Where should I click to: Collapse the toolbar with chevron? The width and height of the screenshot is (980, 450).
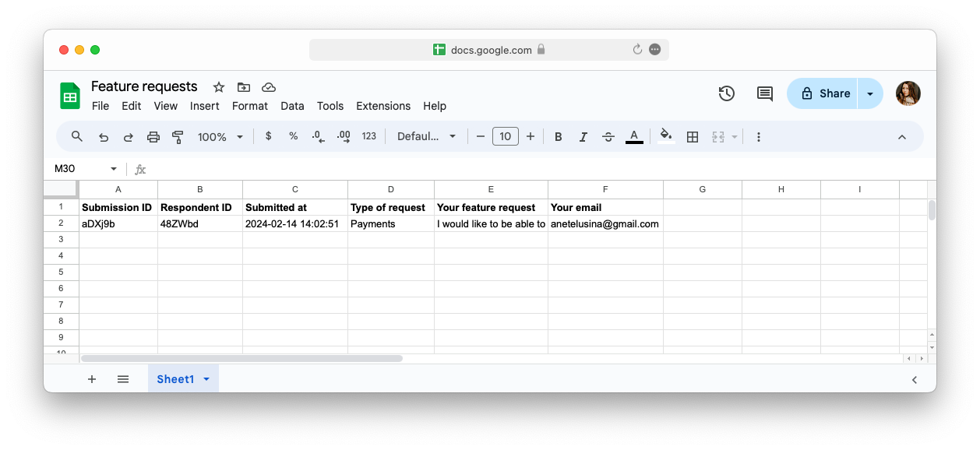click(x=902, y=137)
